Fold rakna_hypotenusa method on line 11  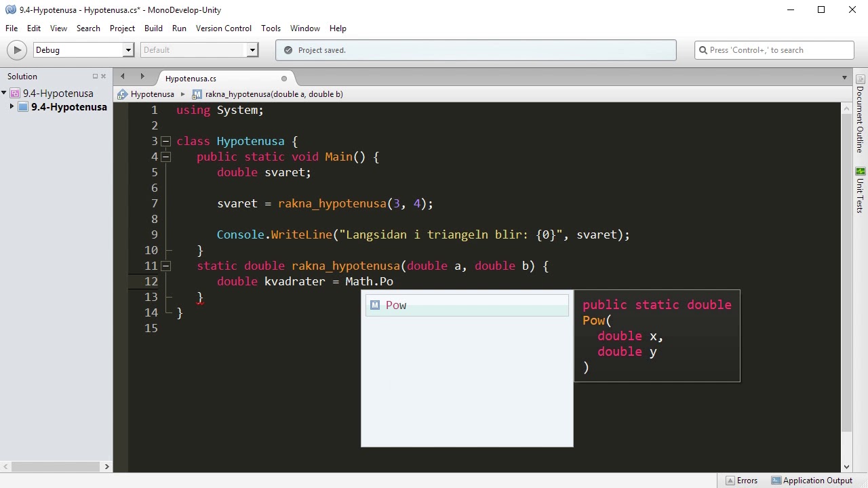[165, 266]
